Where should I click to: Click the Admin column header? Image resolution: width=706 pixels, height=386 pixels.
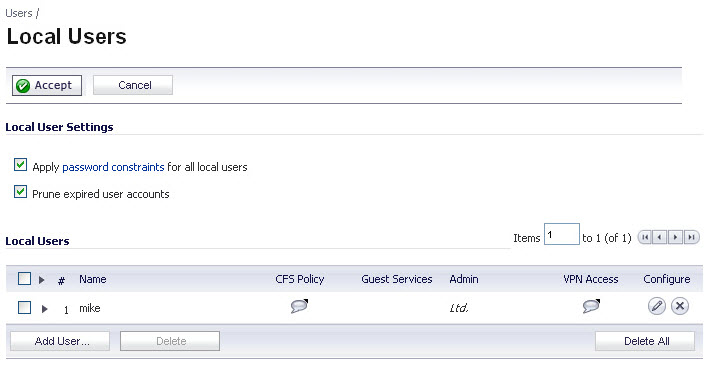point(464,279)
